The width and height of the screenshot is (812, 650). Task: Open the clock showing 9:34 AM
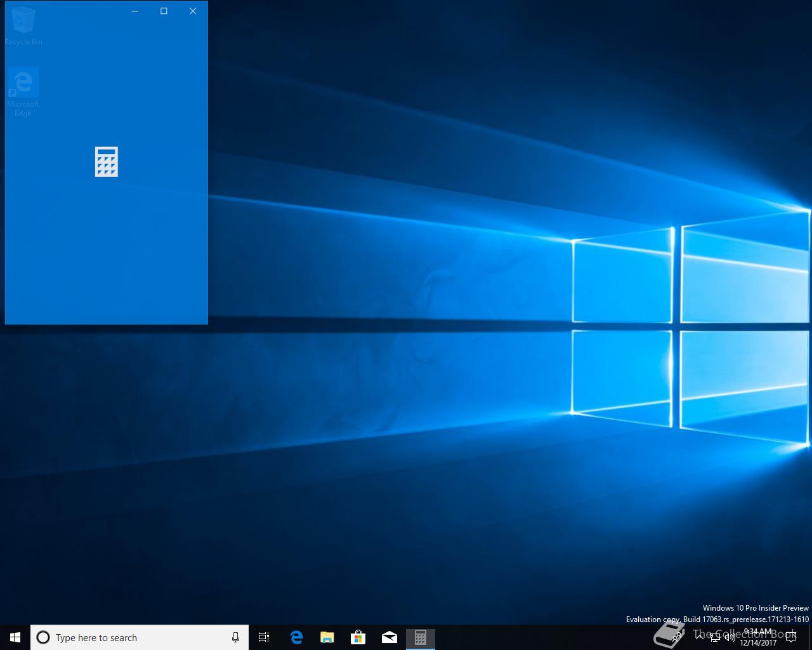[x=758, y=637]
